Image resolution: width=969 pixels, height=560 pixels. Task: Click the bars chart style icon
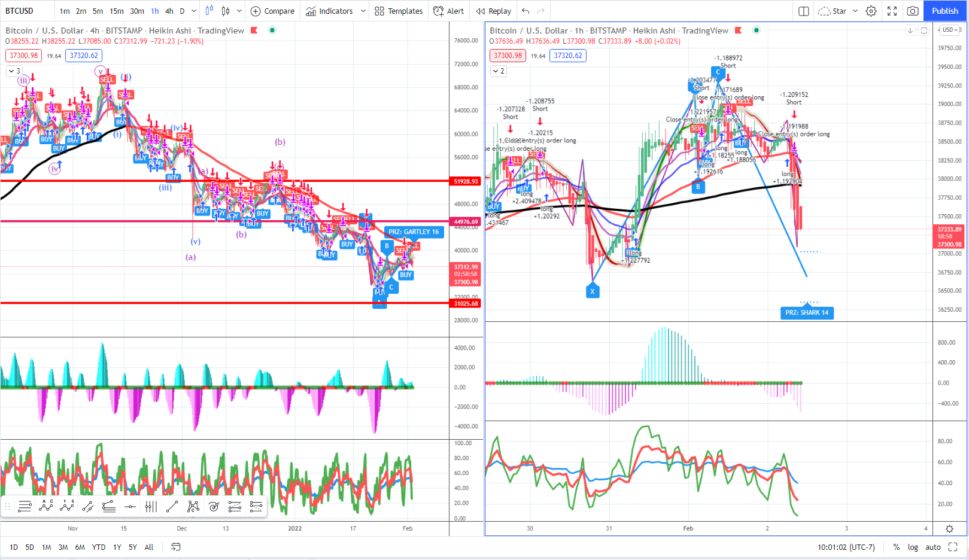click(x=209, y=11)
